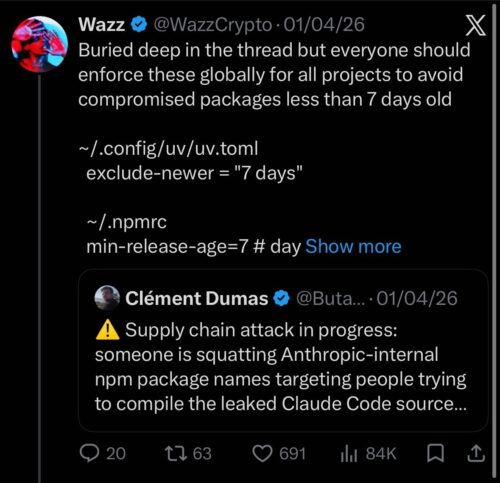
Task: Bookmark this post
Action: (435, 453)
